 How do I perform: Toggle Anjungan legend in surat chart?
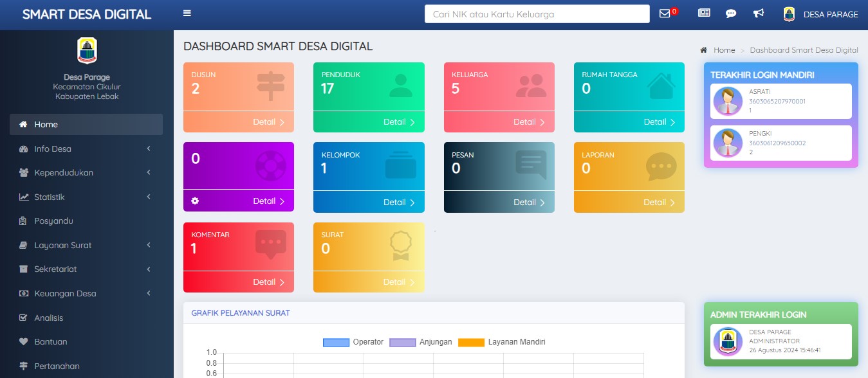421,342
